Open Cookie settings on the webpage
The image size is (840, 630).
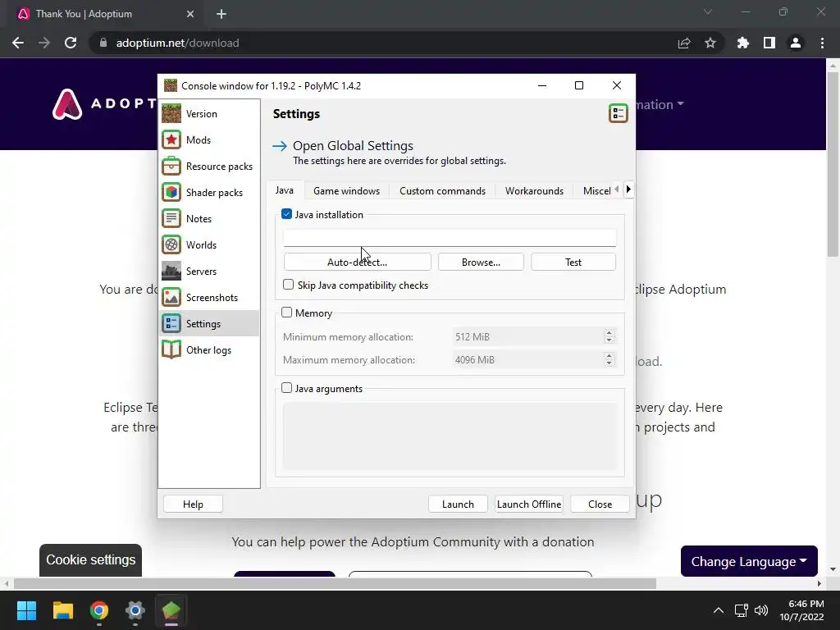(x=90, y=560)
